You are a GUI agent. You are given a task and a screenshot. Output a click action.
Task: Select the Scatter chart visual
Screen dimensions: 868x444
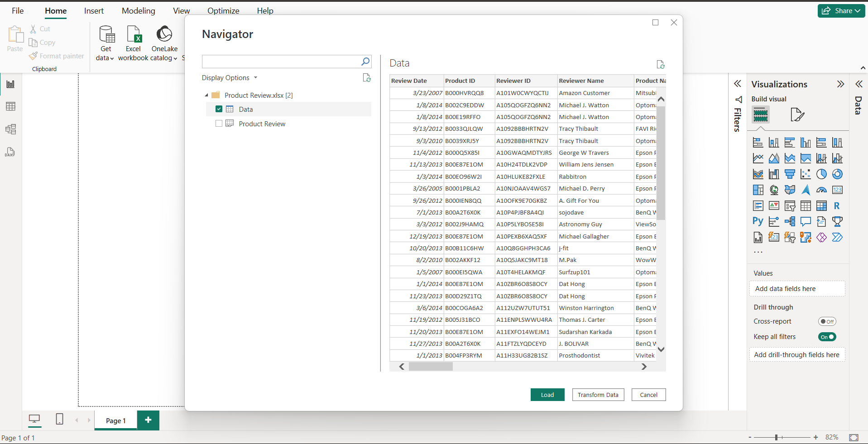806,174
